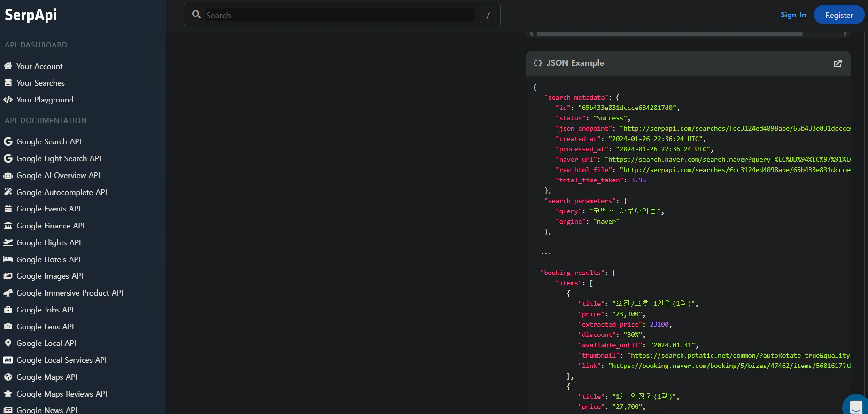Open Google Hotels API docs
868x414 pixels.
pos(48,259)
